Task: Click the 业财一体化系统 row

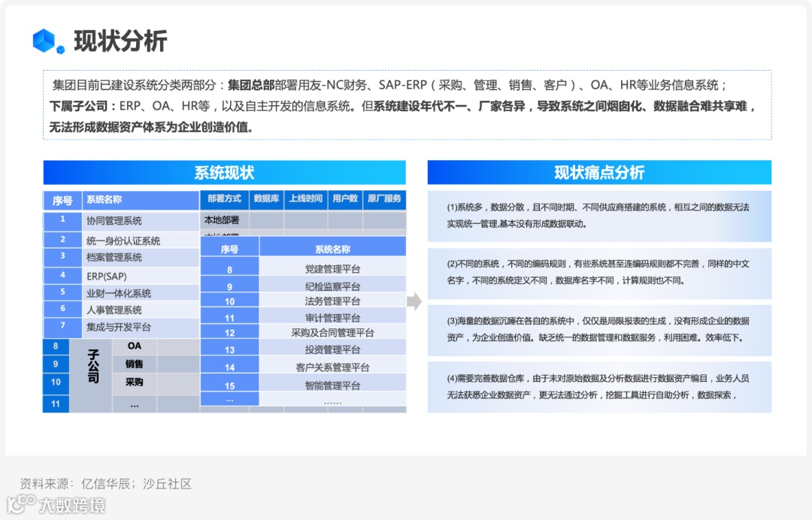Action: coord(121,293)
